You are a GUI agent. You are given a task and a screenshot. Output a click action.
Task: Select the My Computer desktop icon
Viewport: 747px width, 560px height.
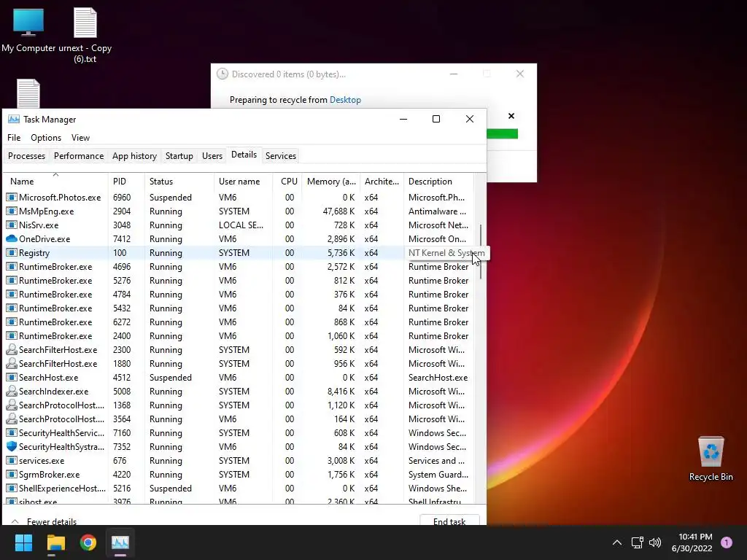click(x=28, y=30)
